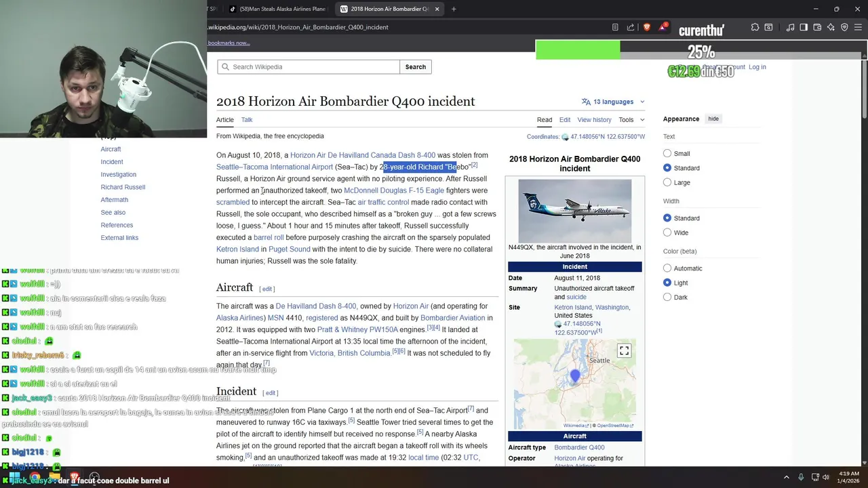Jump to Aircraft in contents sidebar
The height and width of the screenshot is (488, 868).
[x=111, y=149]
